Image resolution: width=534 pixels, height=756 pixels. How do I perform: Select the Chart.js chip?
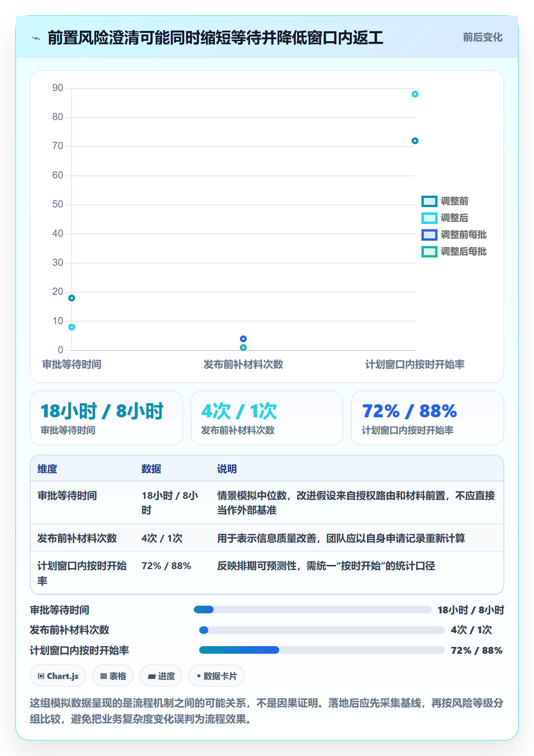pyautogui.click(x=58, y=676)
